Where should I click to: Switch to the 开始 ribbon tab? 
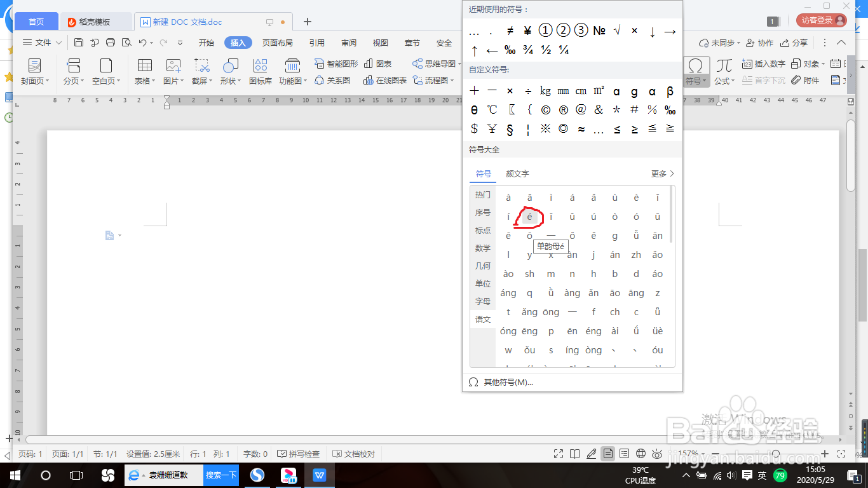207,43
